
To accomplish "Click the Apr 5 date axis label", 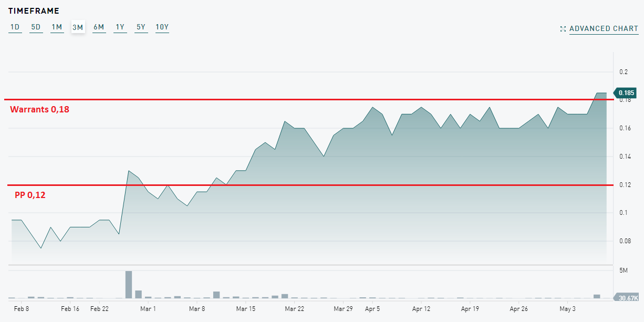I will 372,309.
